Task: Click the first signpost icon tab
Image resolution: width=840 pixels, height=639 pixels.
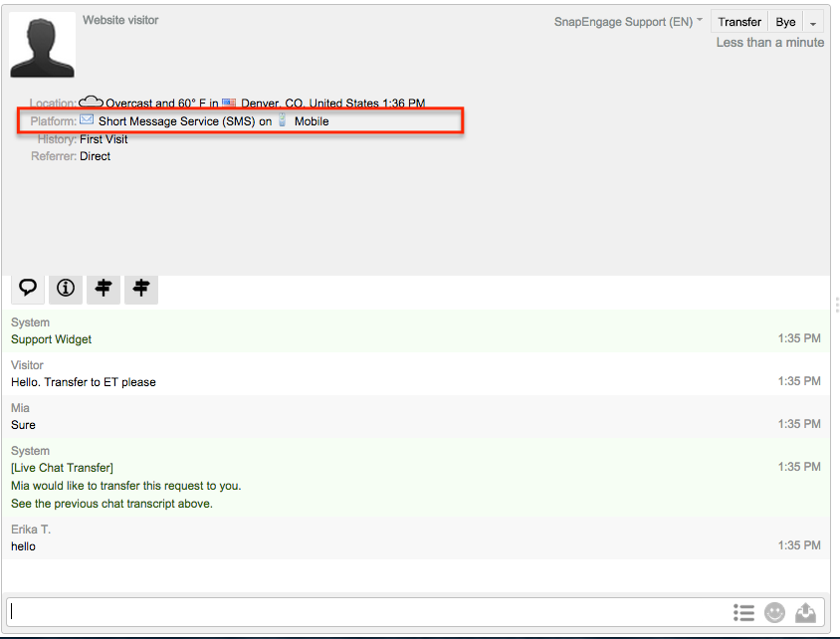Action: point(104,289)
